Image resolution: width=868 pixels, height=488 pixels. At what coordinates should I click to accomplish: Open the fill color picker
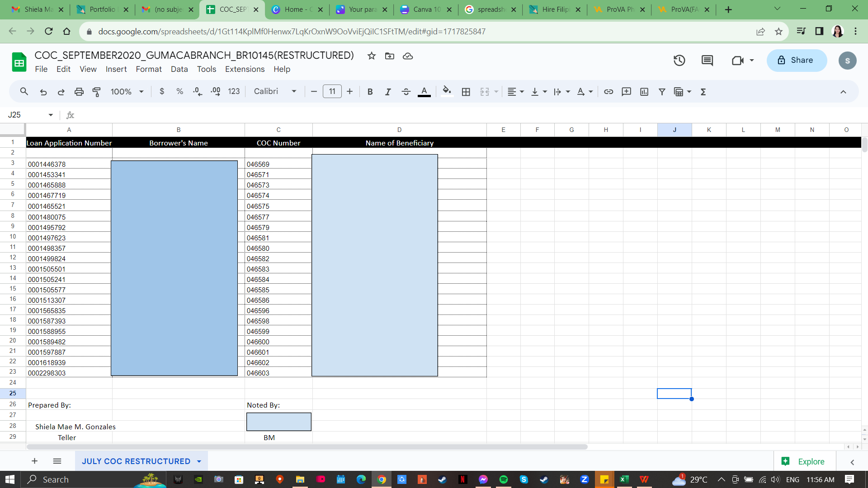click(x=447, y=92)
